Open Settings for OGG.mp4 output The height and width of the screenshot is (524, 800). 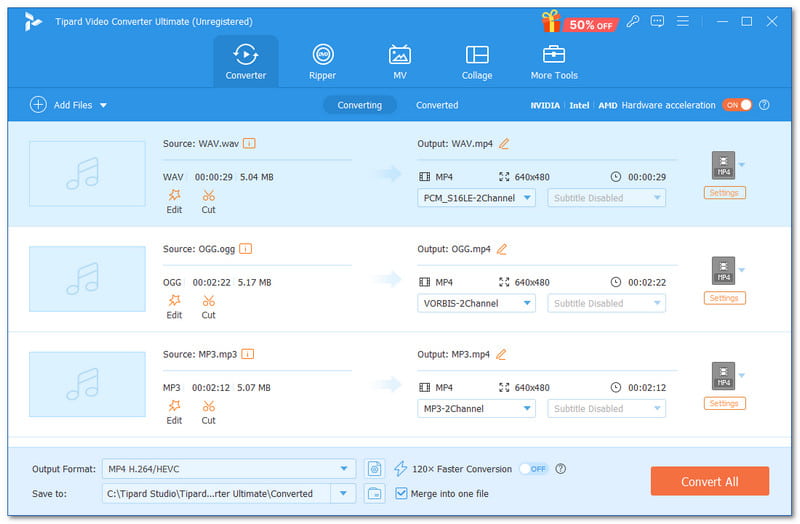click(x=724, y=298)
